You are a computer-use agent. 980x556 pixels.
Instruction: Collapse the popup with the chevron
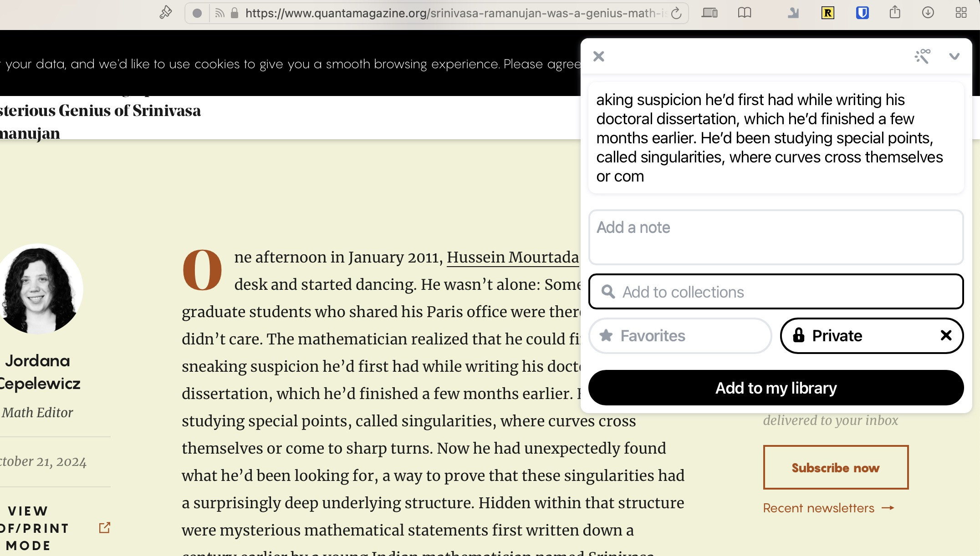pos(954,56)
